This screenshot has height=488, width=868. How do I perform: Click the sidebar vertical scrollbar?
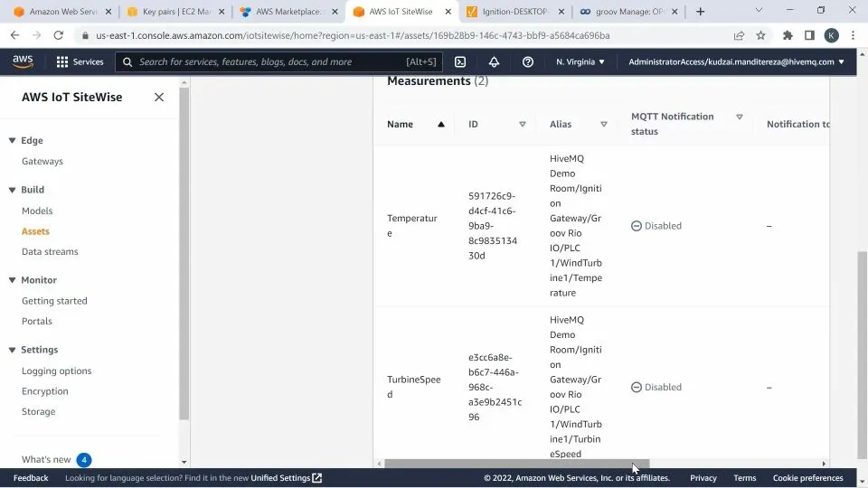tap(184, 255)
